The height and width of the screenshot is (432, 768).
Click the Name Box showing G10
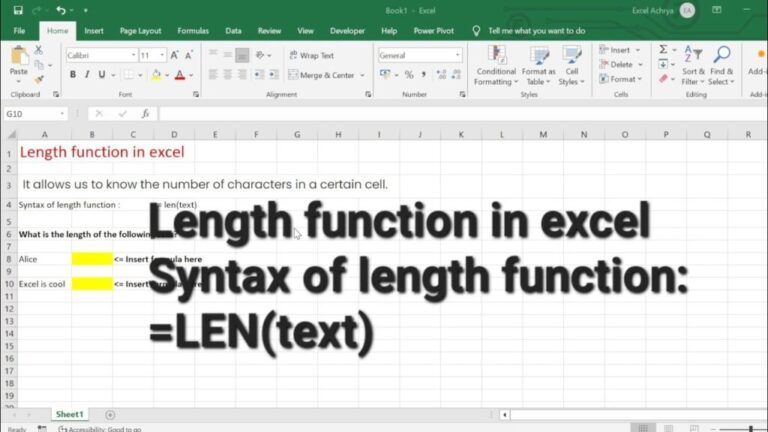(x=30, y=114)
